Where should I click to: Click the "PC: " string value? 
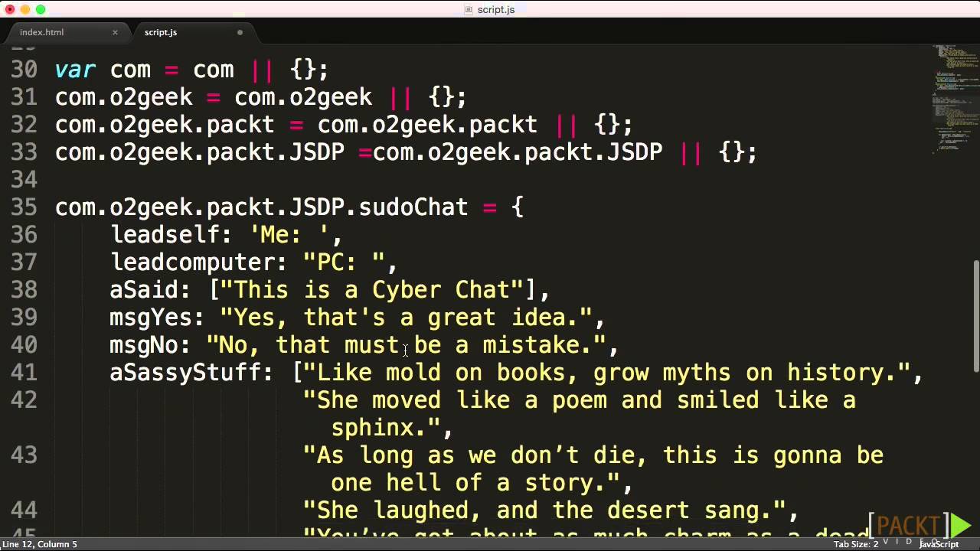click(x=345, y=262)
